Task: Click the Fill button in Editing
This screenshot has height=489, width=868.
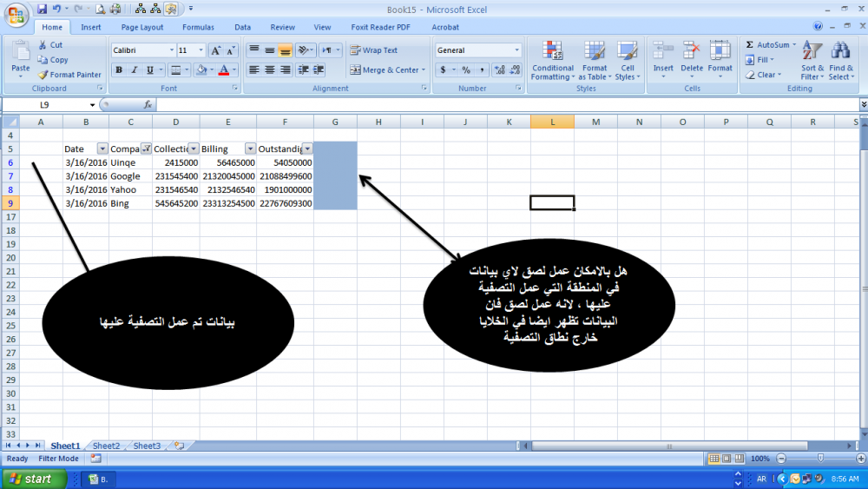Action: pos(759,60)
